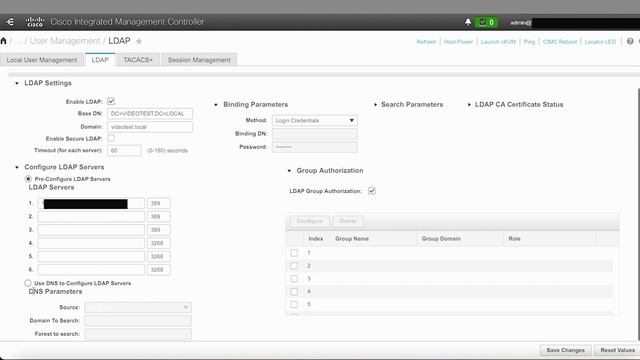
Task: Click Launch vKVM link
Action: click(x=498, y=42)
